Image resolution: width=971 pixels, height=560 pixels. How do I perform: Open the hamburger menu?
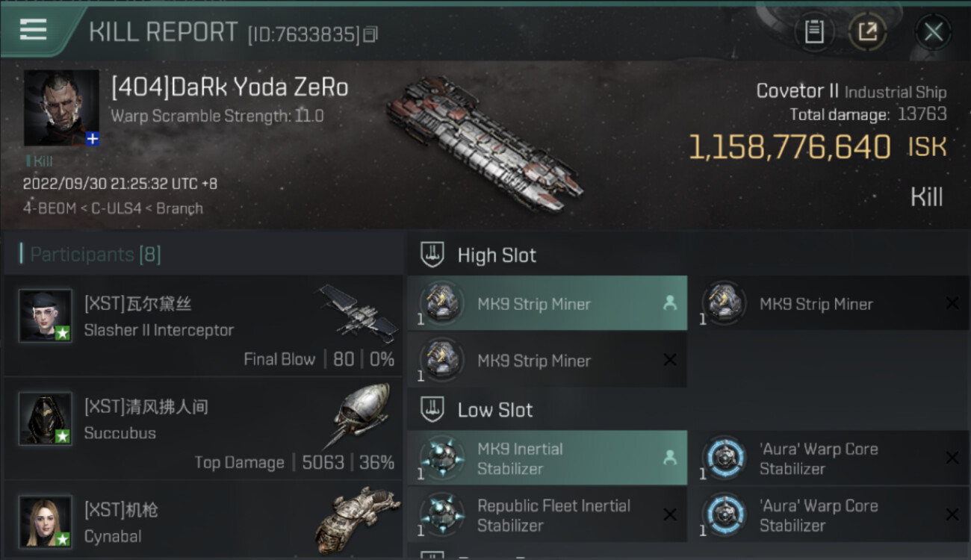tap(33, 30)
